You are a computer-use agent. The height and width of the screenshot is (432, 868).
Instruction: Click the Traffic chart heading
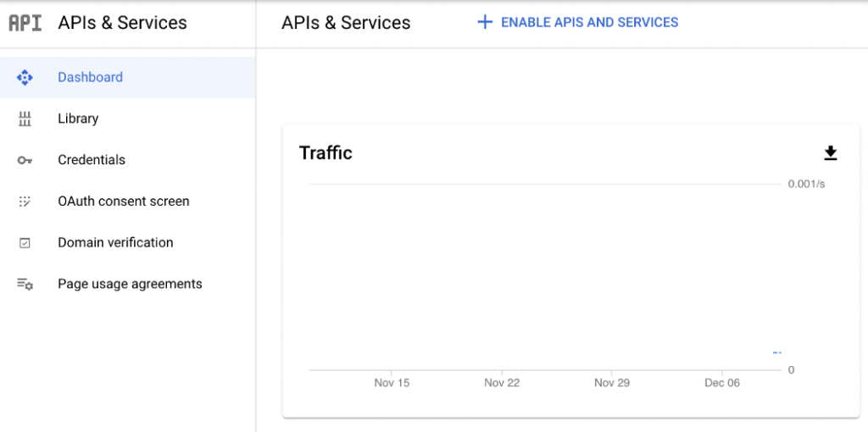(x=325, y=153)
